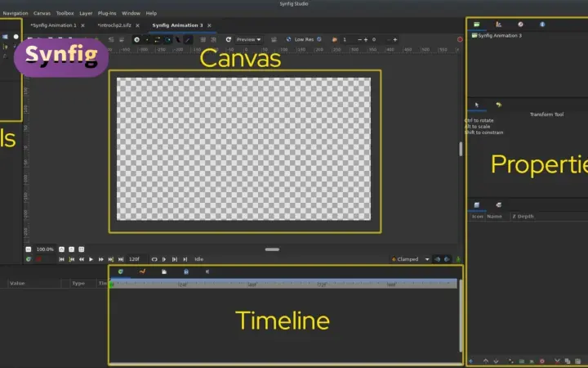The image size is (588, 368).
Task: Click the green current-time marker on timeline
Action: coord(111,285)
